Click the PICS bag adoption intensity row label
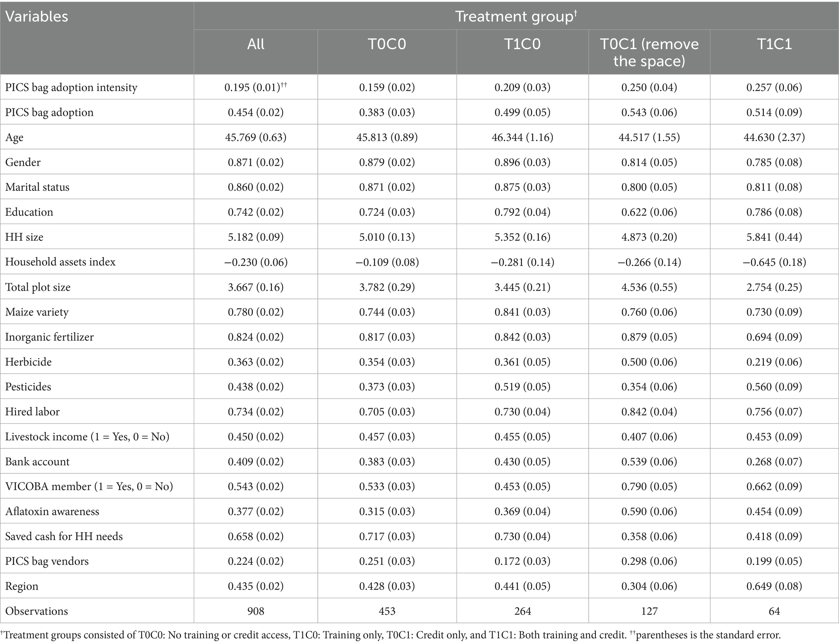 tap(71, 87)
